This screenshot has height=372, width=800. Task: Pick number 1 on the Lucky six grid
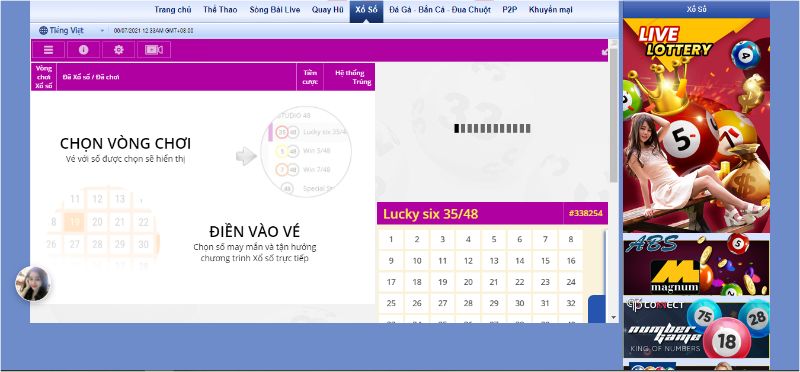tap(391, 239)
